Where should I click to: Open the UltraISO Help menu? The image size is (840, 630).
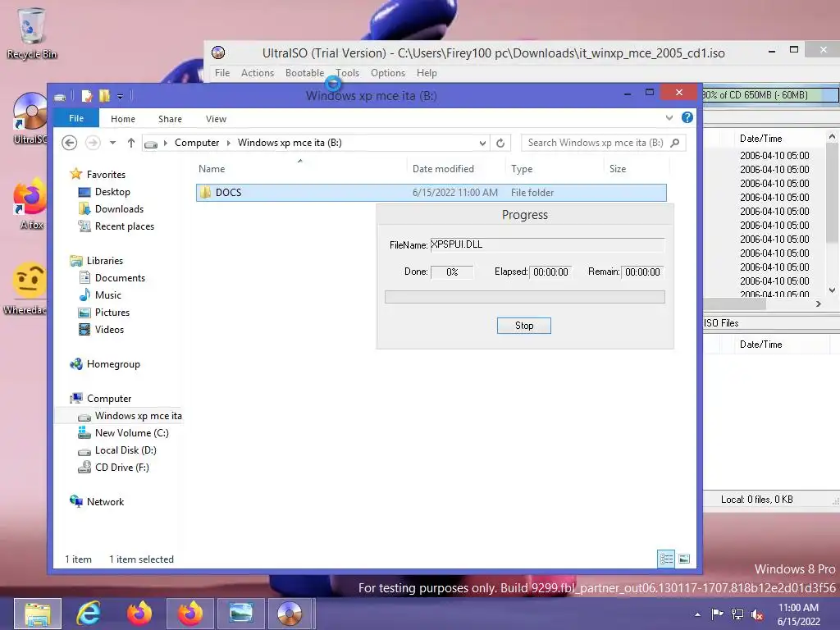pos(427,73)
